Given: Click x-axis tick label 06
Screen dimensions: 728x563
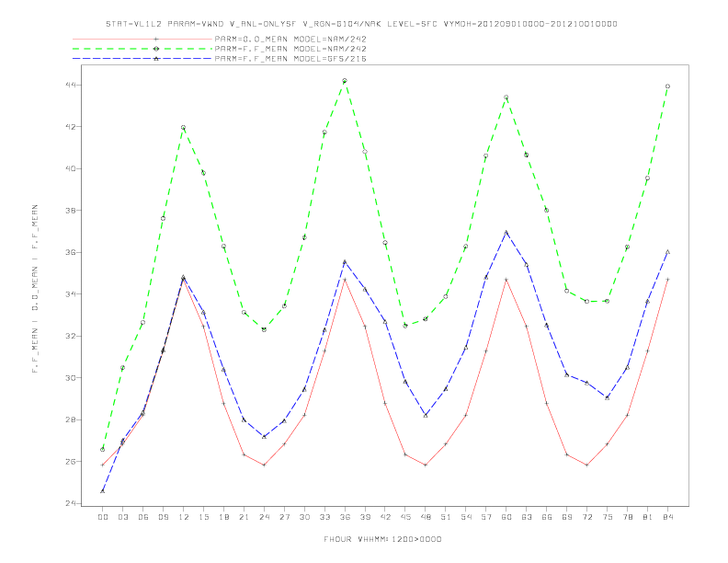Looking at the screenshot, I should pos(143,517).
